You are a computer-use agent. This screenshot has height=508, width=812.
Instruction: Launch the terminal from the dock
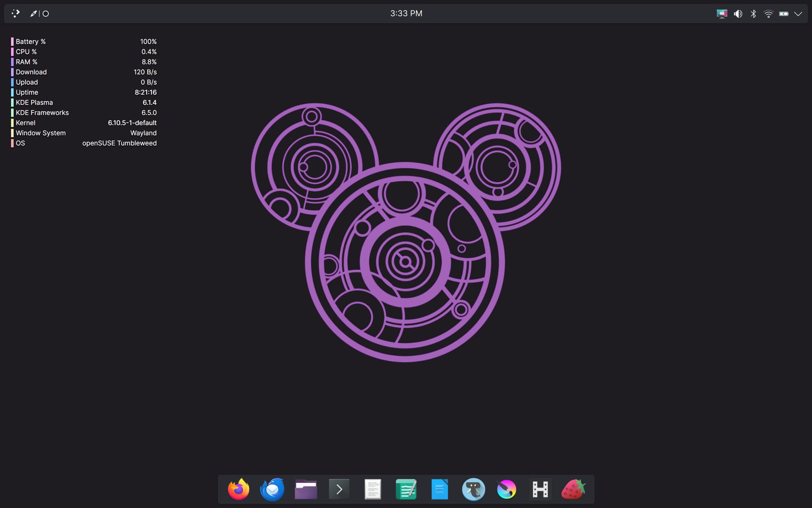tap(339, 489)
